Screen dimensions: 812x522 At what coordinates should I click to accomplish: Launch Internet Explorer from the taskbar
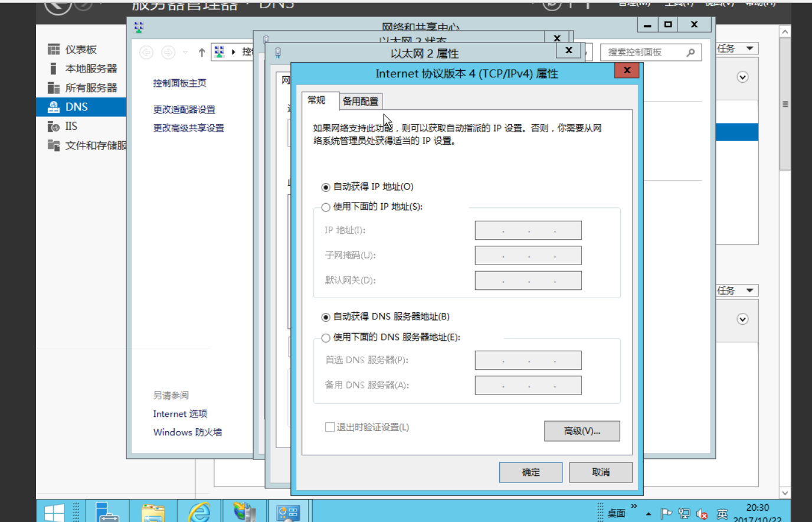(199, 510)
